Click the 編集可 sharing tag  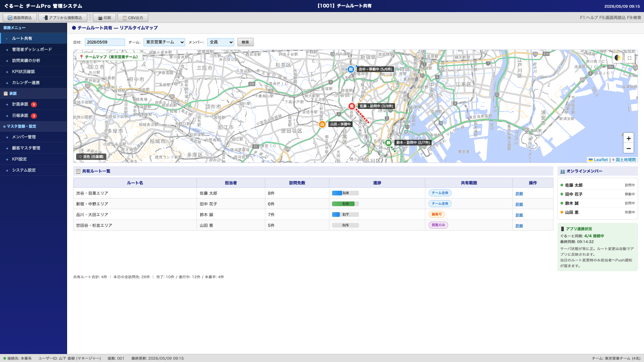click(x=437, y=215)
